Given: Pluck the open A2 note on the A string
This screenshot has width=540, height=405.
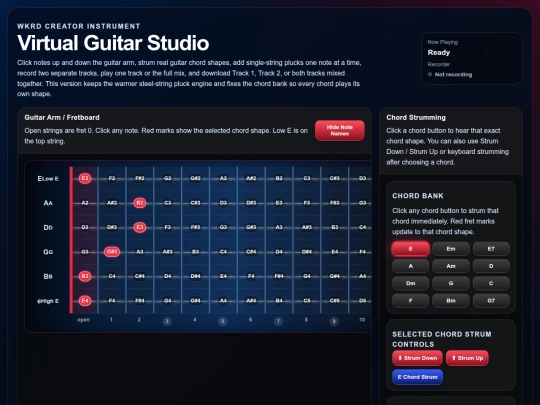Looking at the screenshot, I should [85, 203].
